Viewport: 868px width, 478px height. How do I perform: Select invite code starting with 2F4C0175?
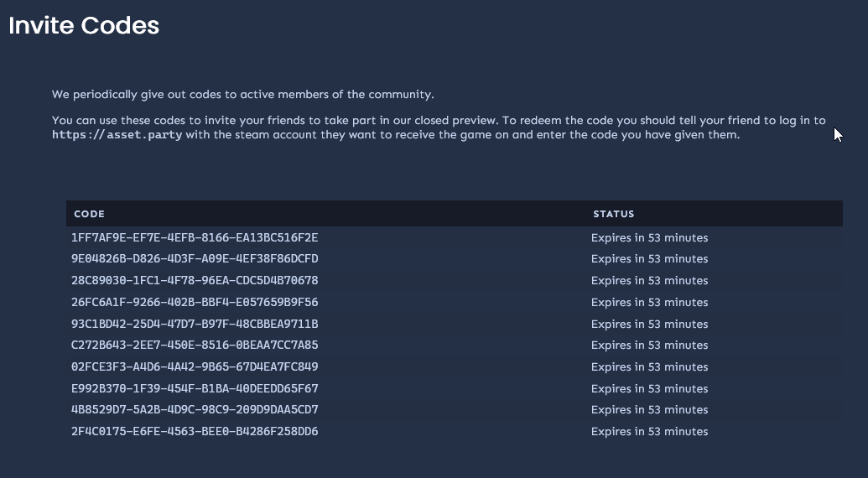tap(195, 432)
